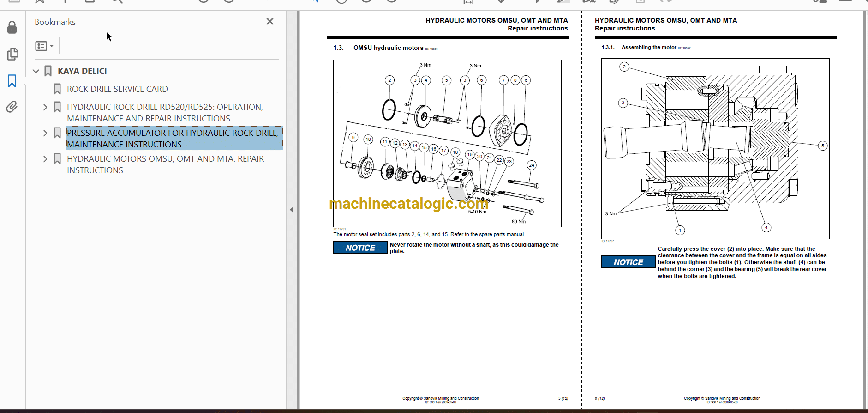This screenshot has height=413, width=868.
Task: Select PRESSURE ACCUMULATOR maintenance instructions bookmark
Action: pos(173,139)
